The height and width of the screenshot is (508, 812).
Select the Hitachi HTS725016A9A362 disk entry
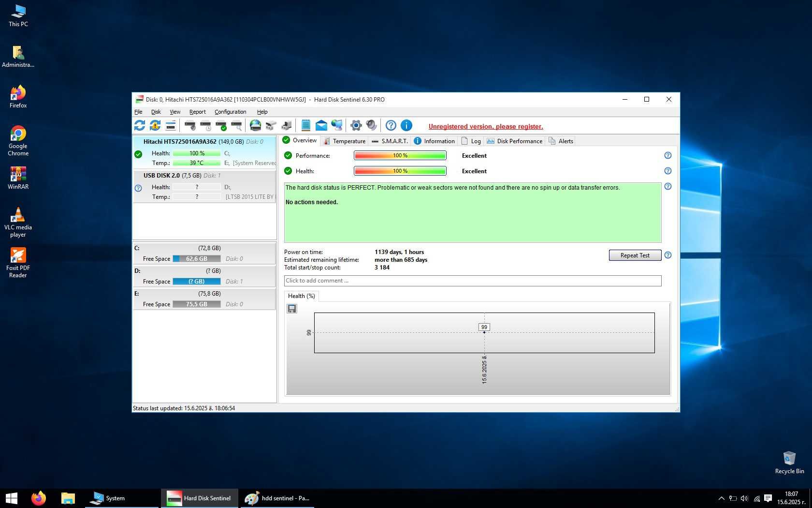[204, 152]
